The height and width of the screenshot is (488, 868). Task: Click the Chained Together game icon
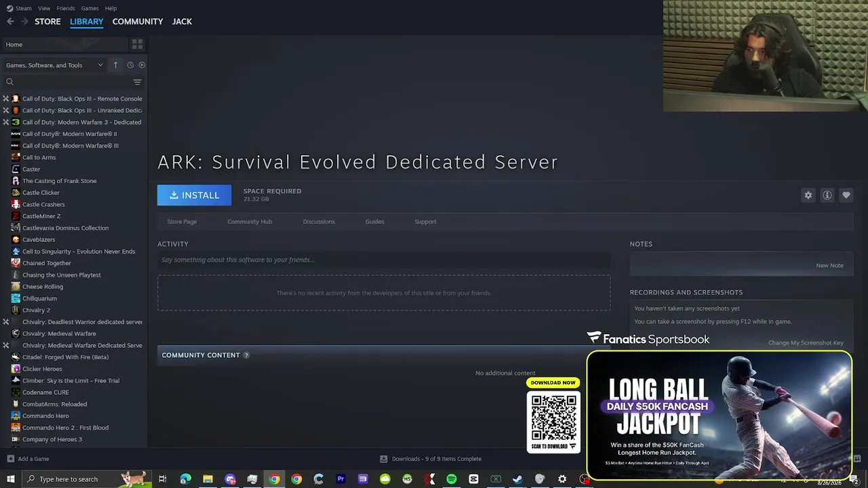tap(16, 263)
